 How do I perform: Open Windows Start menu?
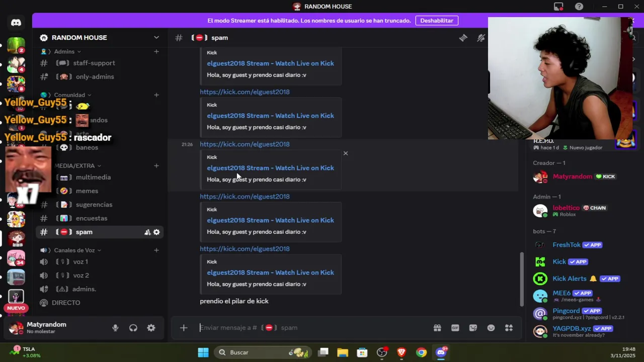[203, 352]
